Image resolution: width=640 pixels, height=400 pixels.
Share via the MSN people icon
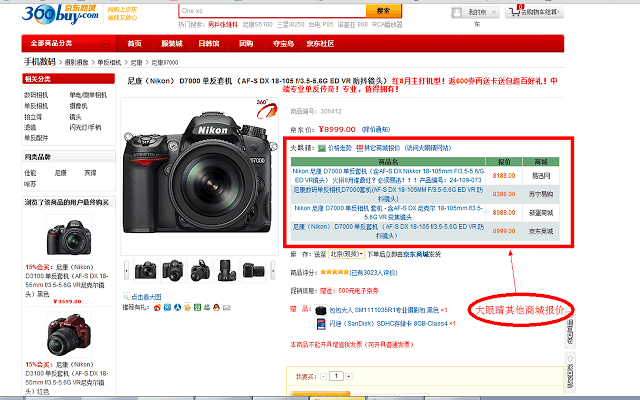[207, 307]
